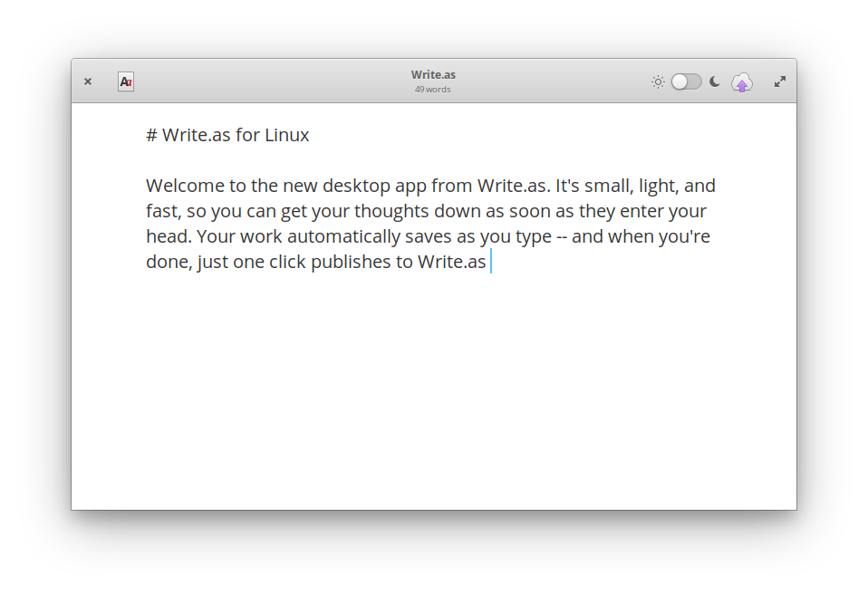Screen dimensions: 868x594
Task: Click the # markdown heading symbol
Action: (x=151, y=136)
